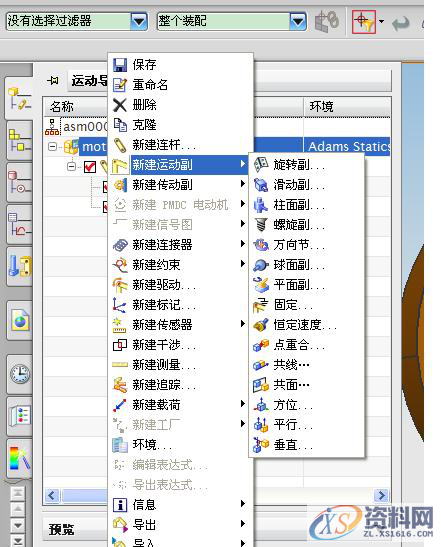Open the globe document sidebar tab

point(20,321)
